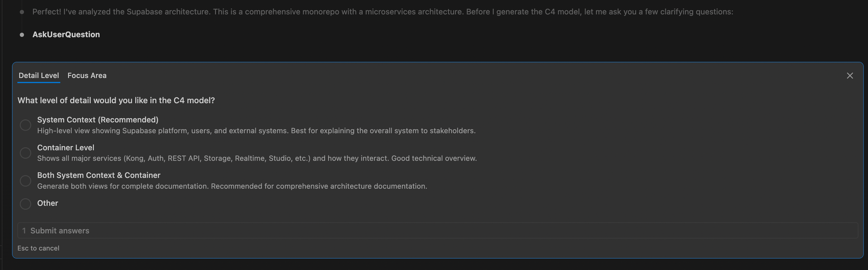The width and height of the screenshot is (868, 270).
Task: Click the Submit answers button
Action: (x=59, y=230)
